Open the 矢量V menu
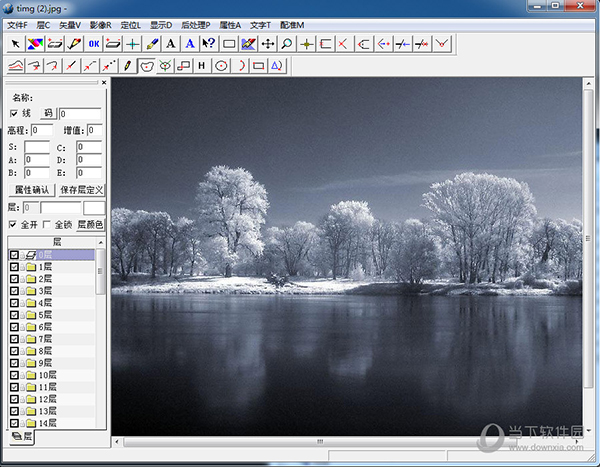Viewport: 600px width, 467px height. coord(70,25)
